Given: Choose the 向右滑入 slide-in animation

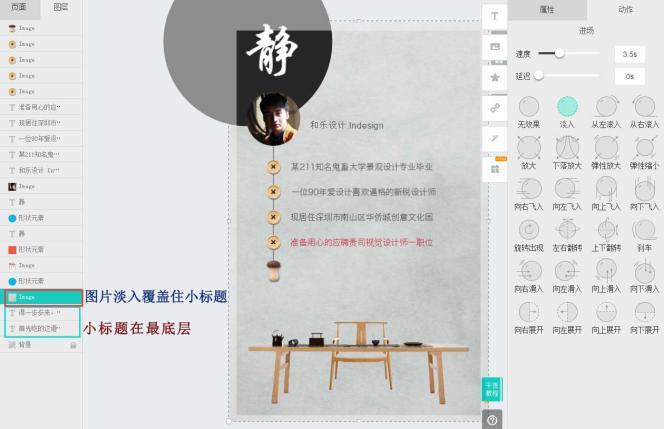Looking at the screenshot, I should click(528, 276).
